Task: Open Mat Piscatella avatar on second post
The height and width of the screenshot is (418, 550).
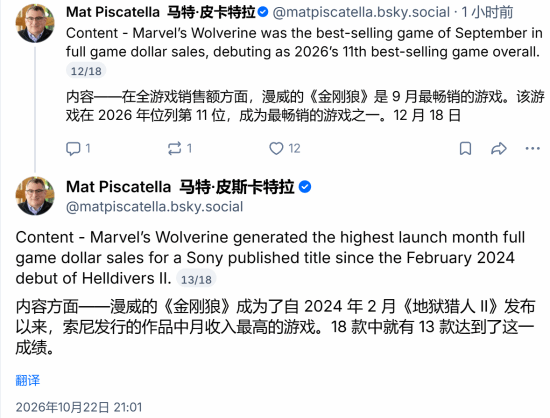Action: coord(35,196)
